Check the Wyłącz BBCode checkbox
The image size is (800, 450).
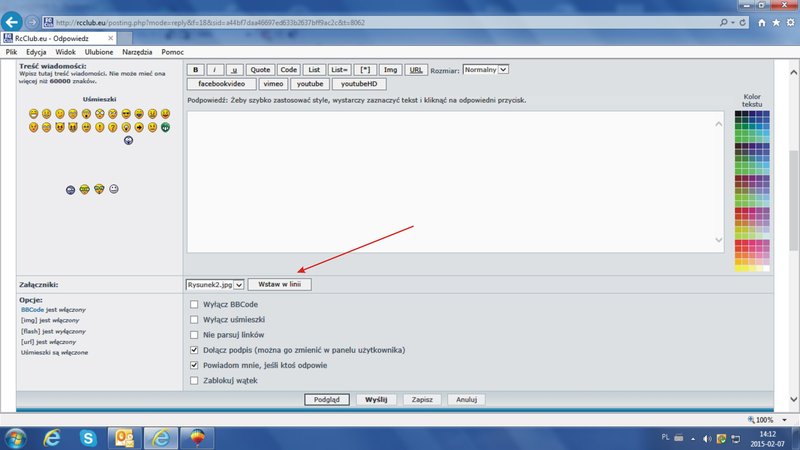[194, 305]
